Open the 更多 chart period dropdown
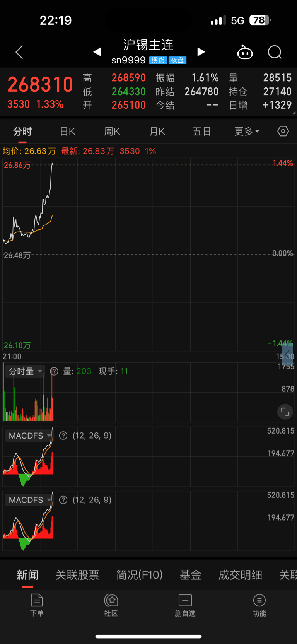Image resolution: width=297 pixels, height=644 pixels. 247,132
